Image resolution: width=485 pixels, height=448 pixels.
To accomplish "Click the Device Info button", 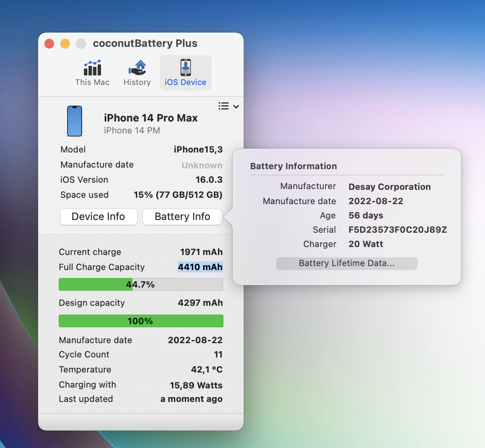I will click(98, 217).
